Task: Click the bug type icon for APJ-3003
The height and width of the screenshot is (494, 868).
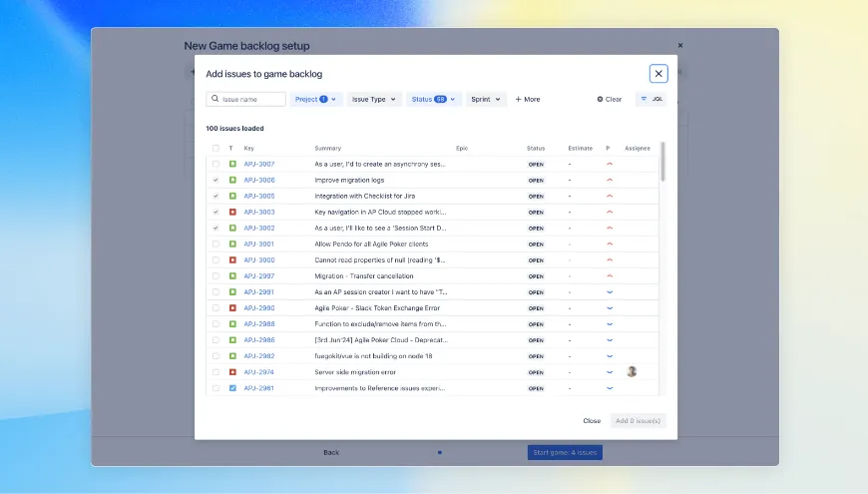Action: click(232, 212)
